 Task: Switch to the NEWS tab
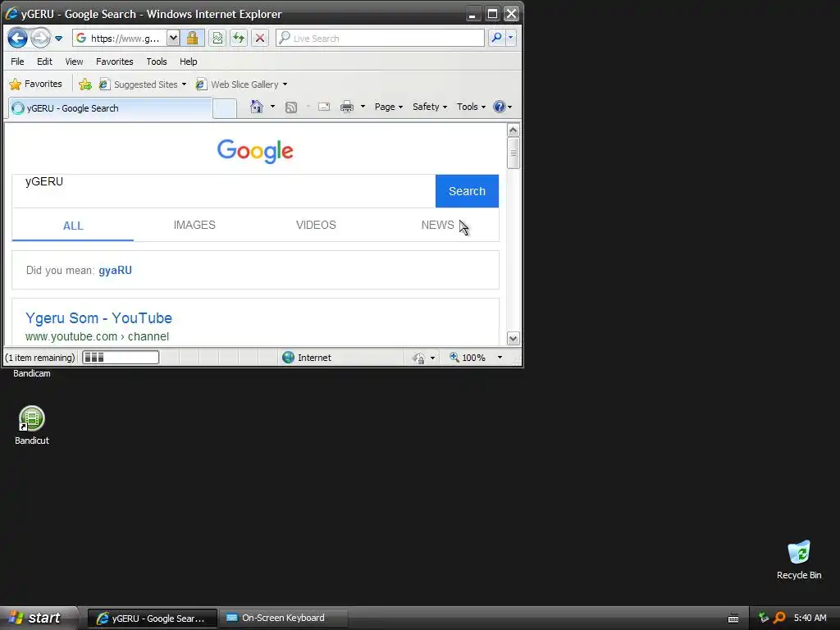pyautogui.click(x=438, y=225)
